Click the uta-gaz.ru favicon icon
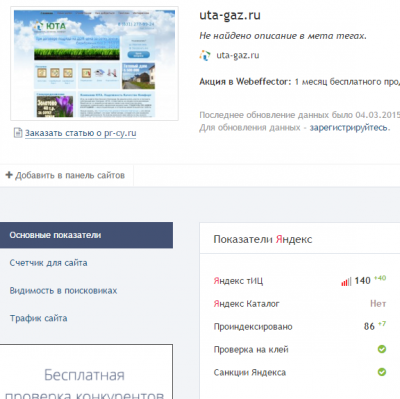This screenshot has width=400, height=399. [x=205, y=55]
